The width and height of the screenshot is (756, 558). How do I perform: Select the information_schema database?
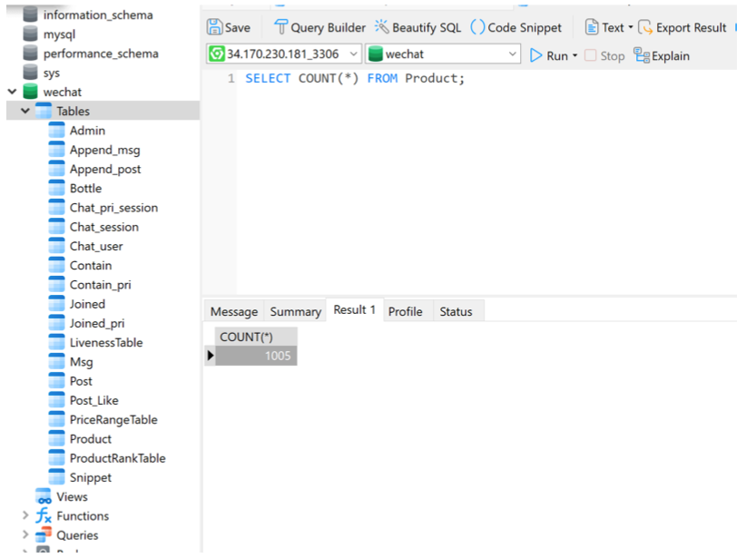pos(97,15)
